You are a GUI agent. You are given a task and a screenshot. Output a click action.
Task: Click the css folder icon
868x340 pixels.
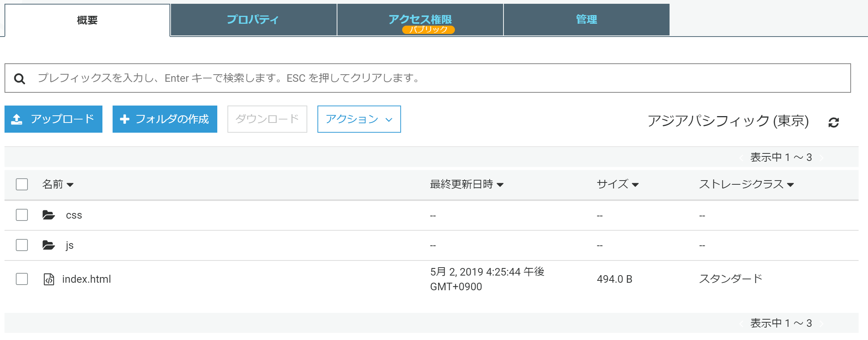(x=49, y=215)
